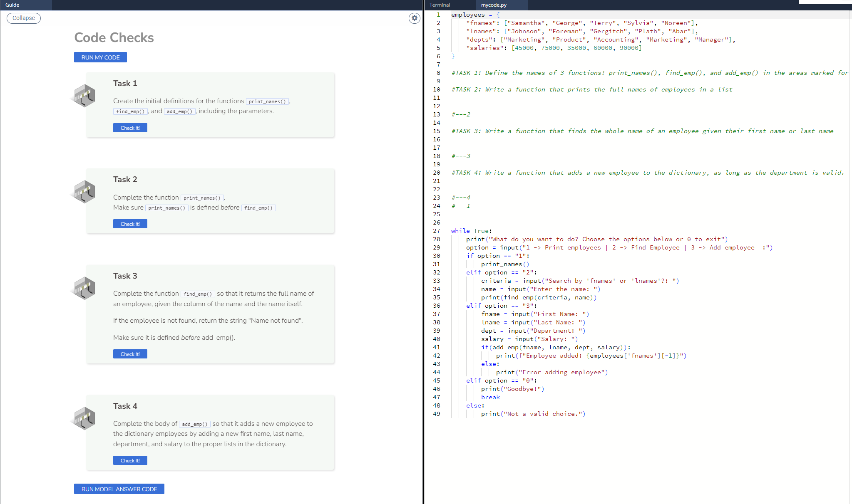The width and height of the screenshot is (852, 504).
Task: Check Task 3 with Check It!
Action: coord(130,354)
